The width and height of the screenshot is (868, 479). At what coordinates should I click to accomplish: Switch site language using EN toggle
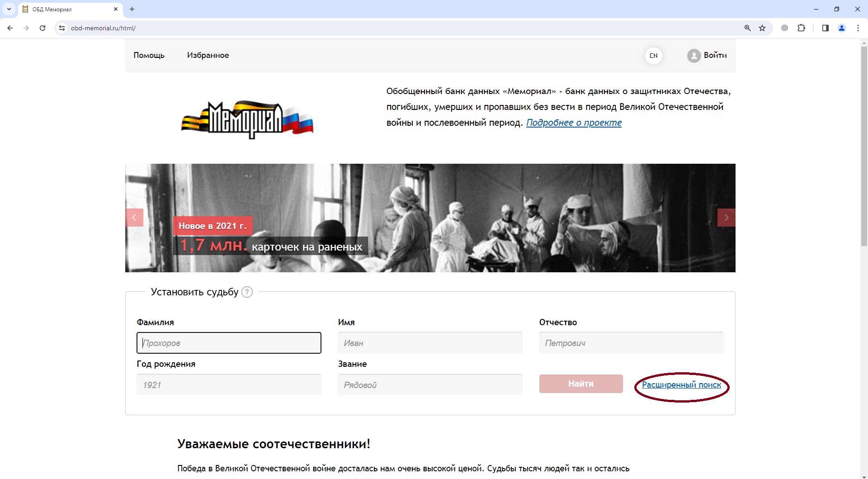coord(654,55)
